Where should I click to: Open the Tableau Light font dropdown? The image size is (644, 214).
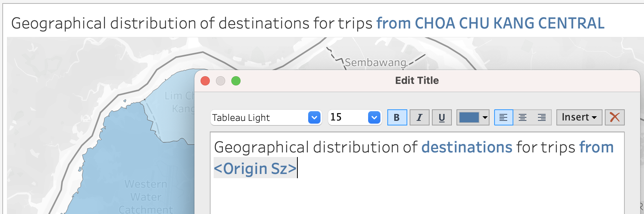[314, 117]
